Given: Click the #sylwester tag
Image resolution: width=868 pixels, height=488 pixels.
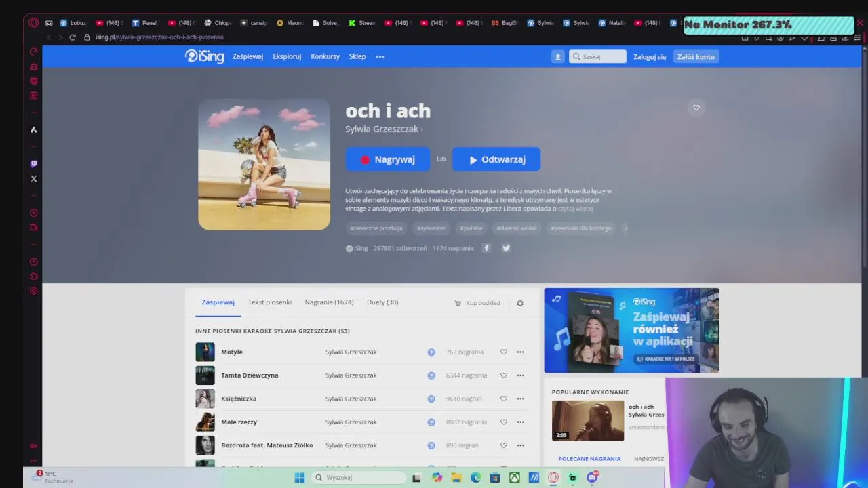Looking at the screenshot, I should pos(431,228).
